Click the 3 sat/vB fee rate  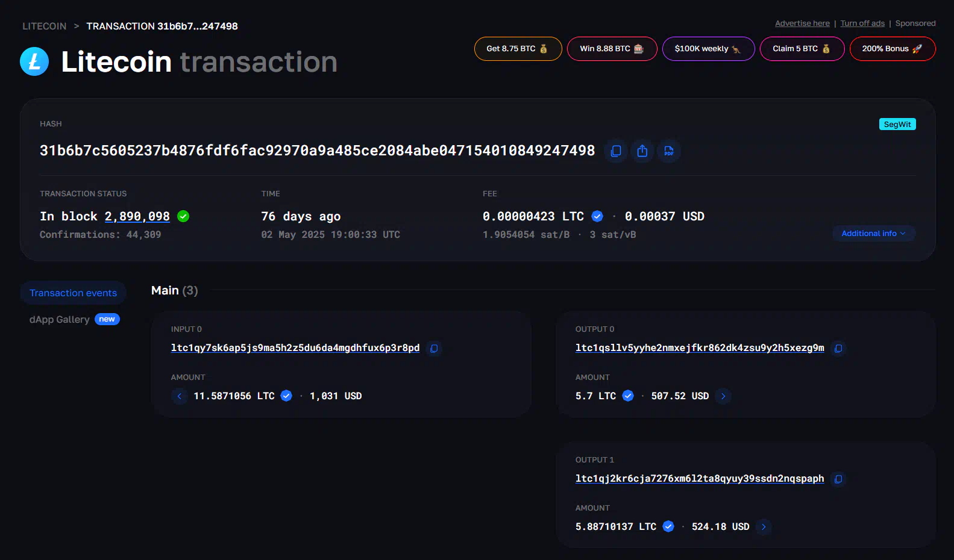click(612, 234)
